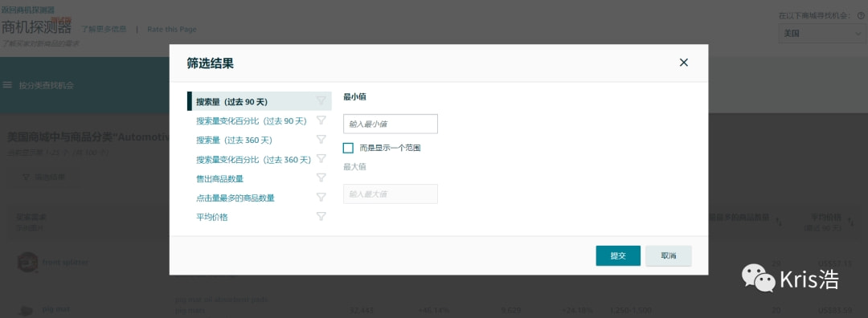Click funnel icon for 搜索量变化百分比（过去 360 天）
Screen dimensions: 868x318
(321, 159)
